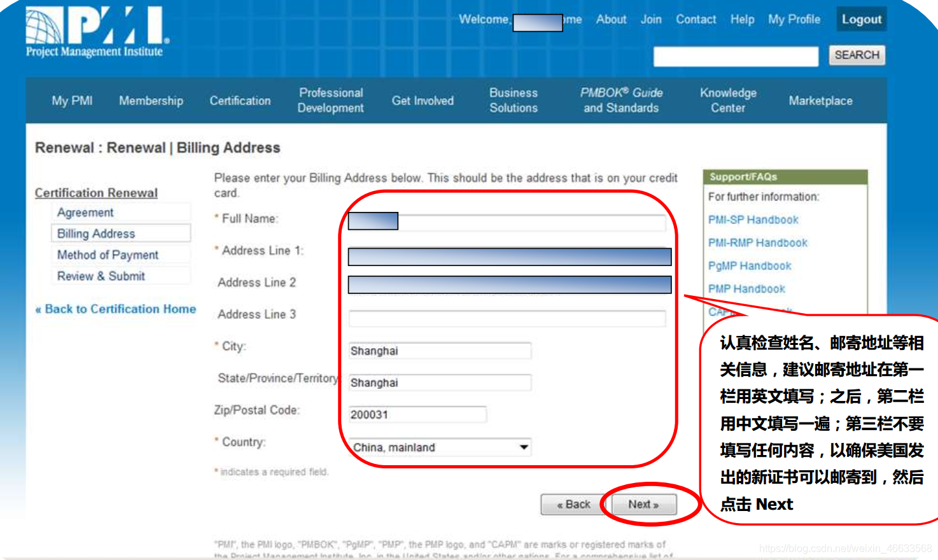Open the PgMP Handbook link
938x560 pixels.
coord(750,265)
